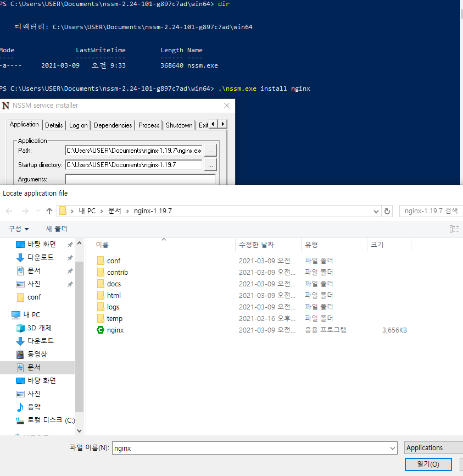Select the contrib folder
The image size is (463, 476).
click(x=117, y=272)
